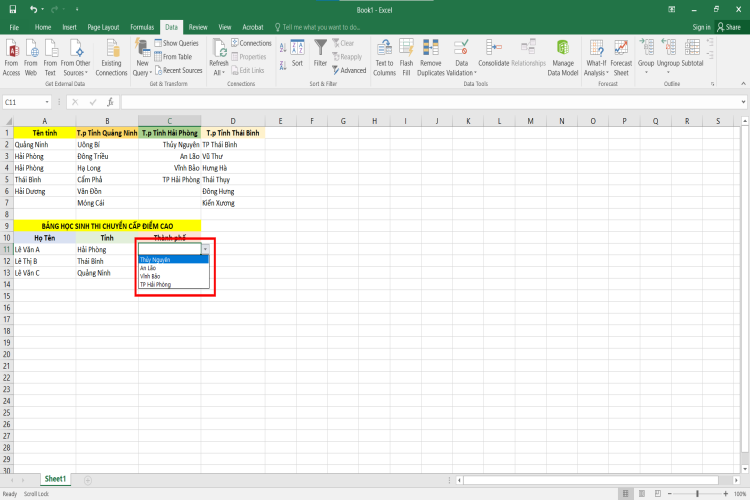Click Text to Columns icon
This screenshot has height=500, width=750.
point(385,57)
